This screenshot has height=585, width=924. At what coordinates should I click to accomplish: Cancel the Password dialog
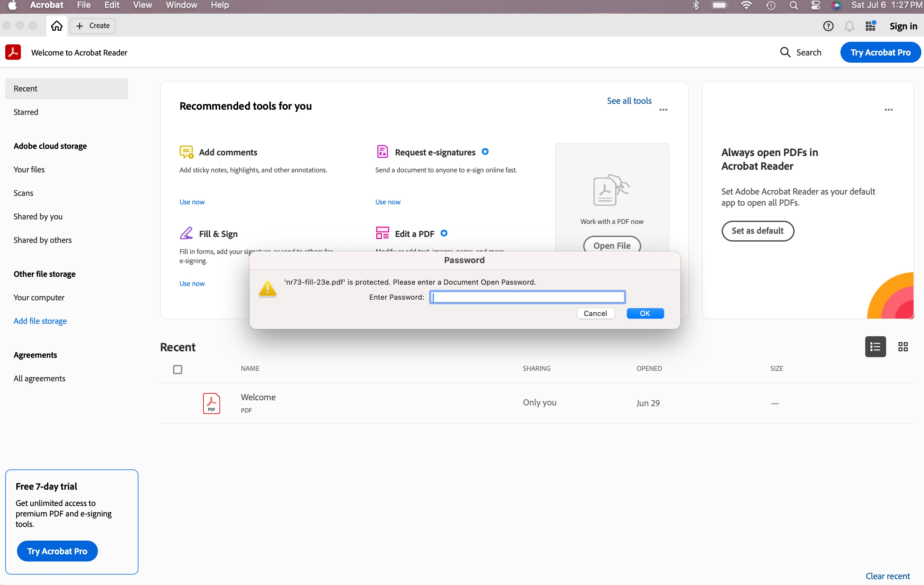click(595, 313)
